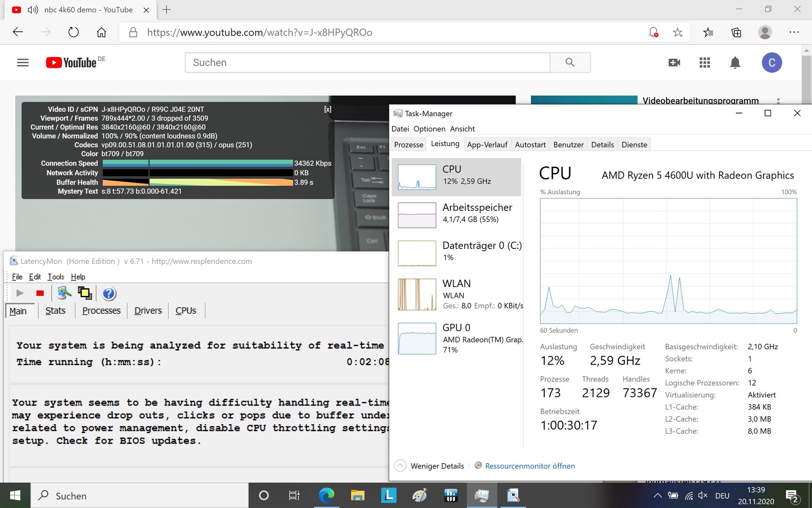Screen dimensions: 812x508
Task: Click the YouTube create video camera icon
Action: [x=674, y=63]
